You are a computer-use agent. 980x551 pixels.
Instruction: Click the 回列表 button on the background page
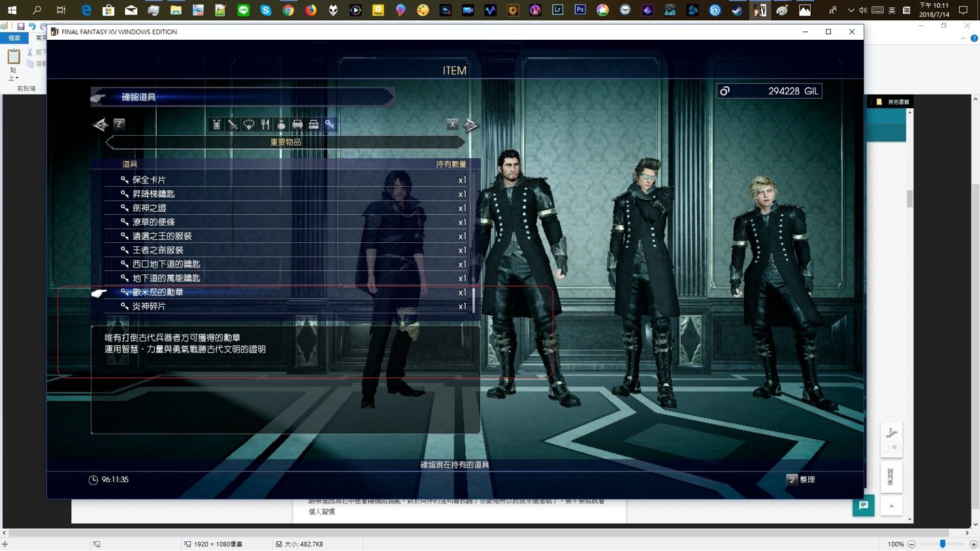coord(892,477)
